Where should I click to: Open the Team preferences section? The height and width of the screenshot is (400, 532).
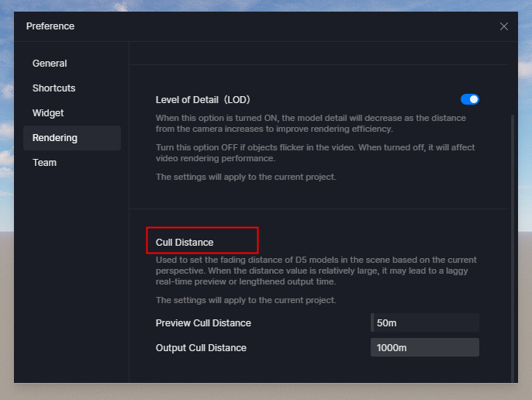pos(44,163)
